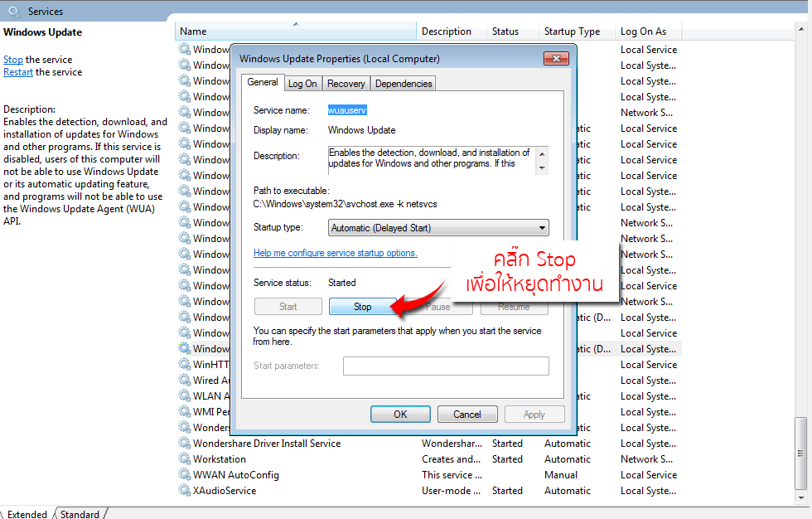Switch to the Standard view tab

click(80, 514)
